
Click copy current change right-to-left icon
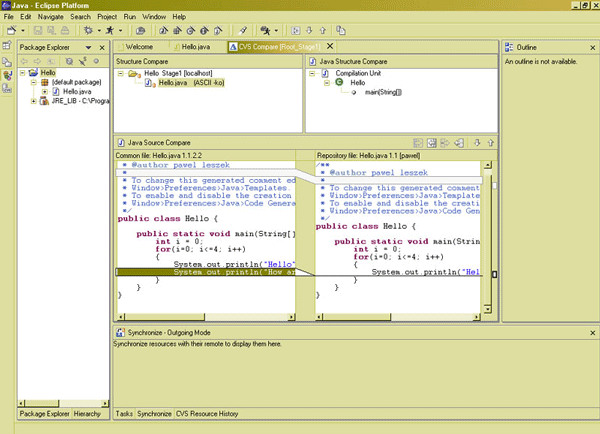click(x=459, y=143)
